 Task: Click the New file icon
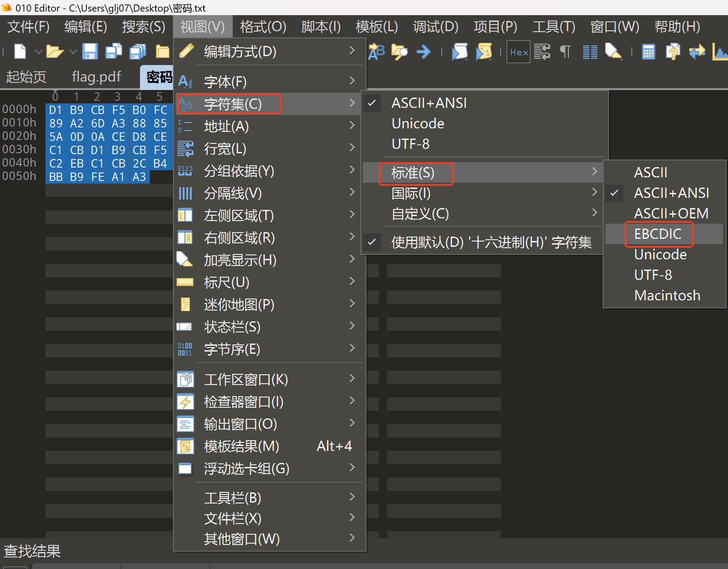click(20, 52)
